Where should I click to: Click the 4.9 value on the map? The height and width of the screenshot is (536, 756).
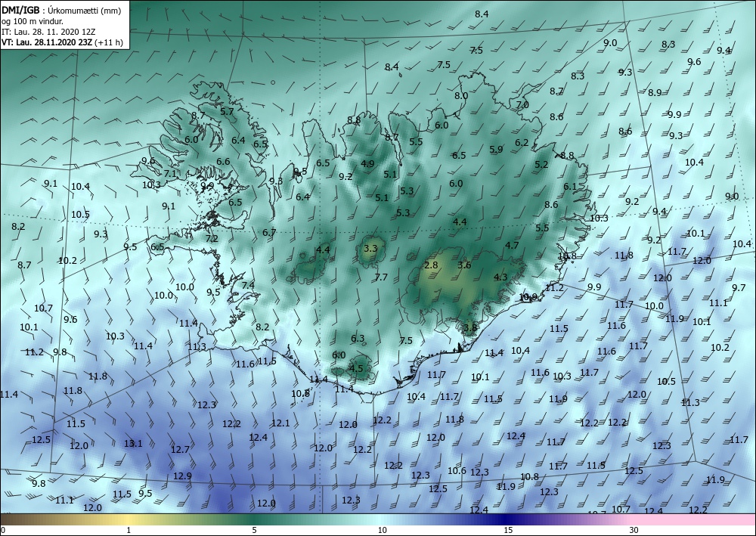367,164
